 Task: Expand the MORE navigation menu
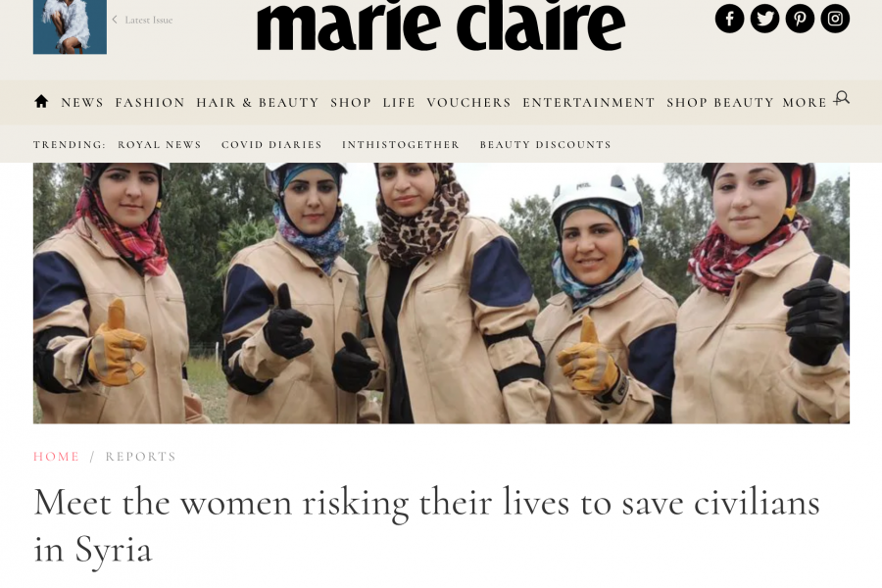[805, 102]
